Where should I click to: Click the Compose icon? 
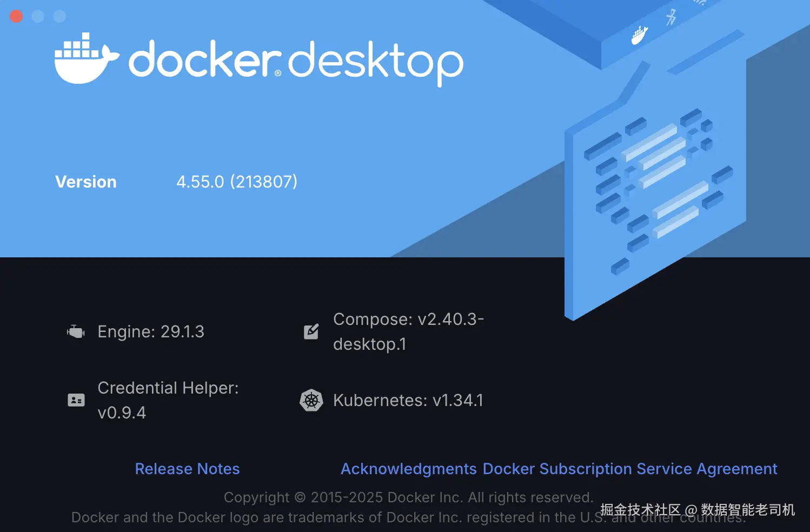311,331
